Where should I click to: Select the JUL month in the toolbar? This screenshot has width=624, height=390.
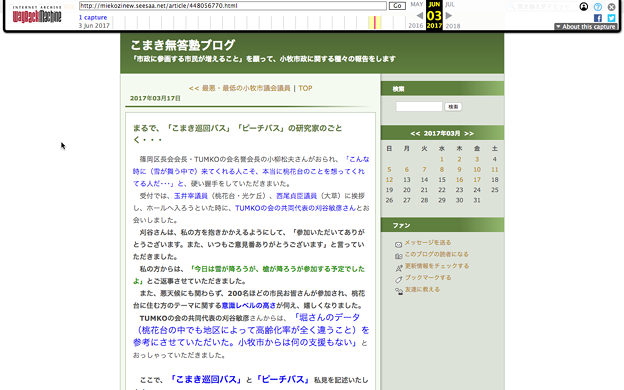coord(450,4)
